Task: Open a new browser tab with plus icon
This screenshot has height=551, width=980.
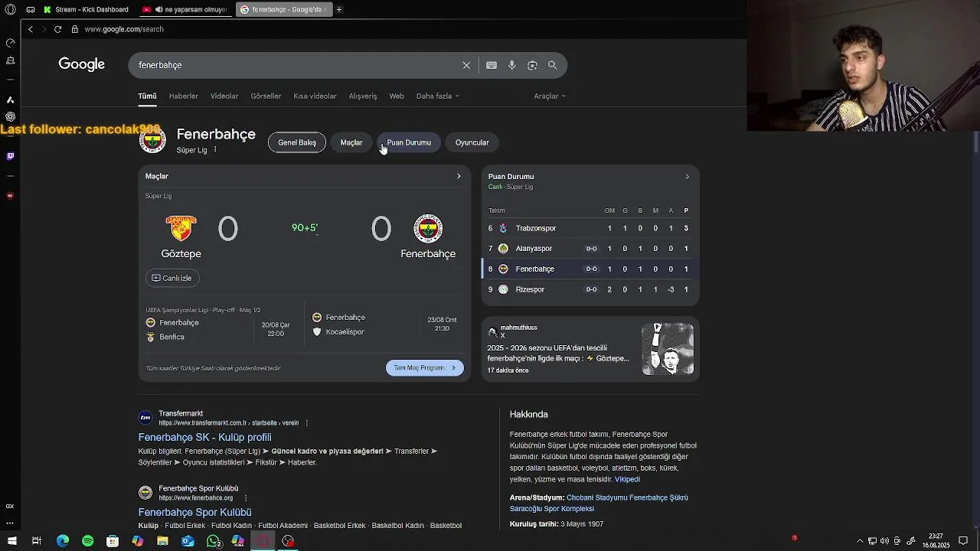Action: 338,10
